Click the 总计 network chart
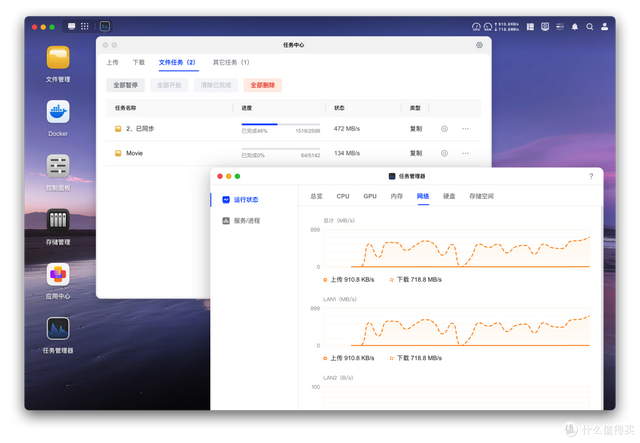The height and width of the screenshot is (443, 640). pyautogui.click(x=456, y=248)
